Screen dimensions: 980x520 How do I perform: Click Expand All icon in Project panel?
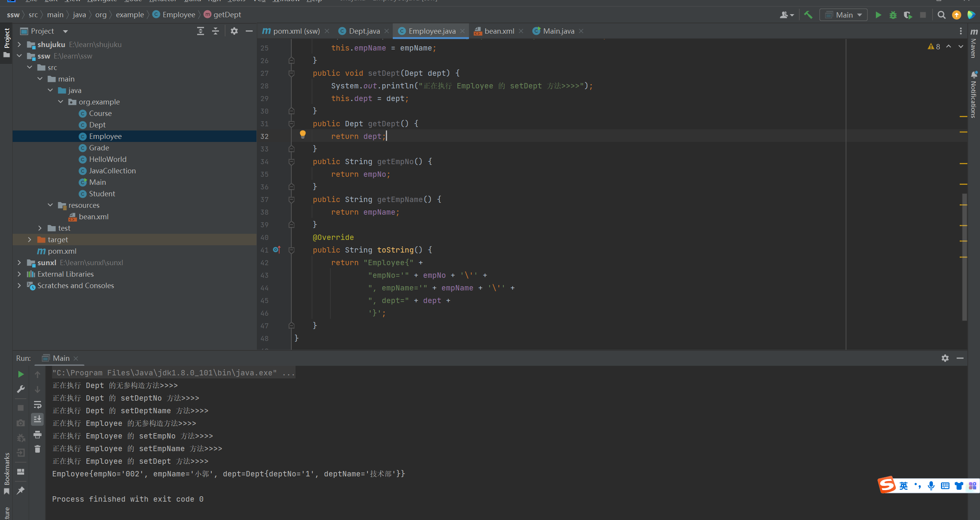(200, 31)
